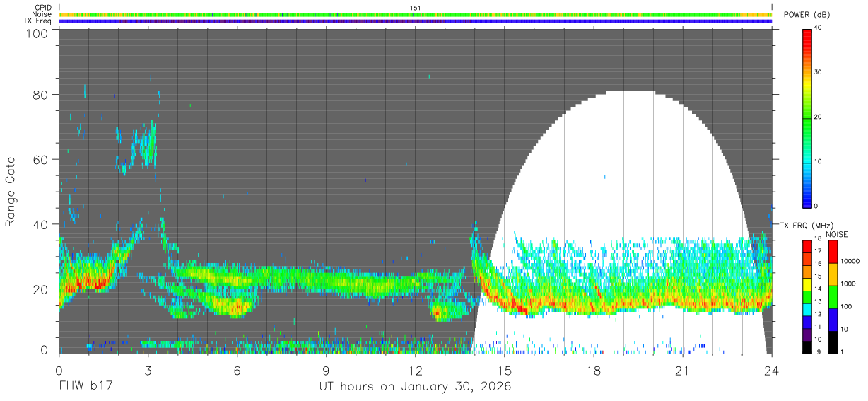Click the TX FRQ color scale bar
868x401 pixels.
click(807, 296)
